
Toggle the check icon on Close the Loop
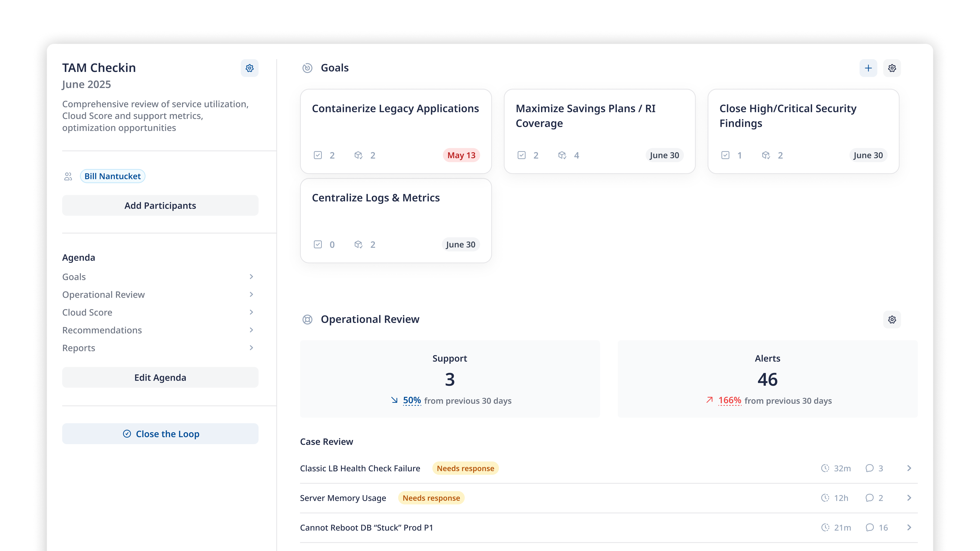click(127, 433)
